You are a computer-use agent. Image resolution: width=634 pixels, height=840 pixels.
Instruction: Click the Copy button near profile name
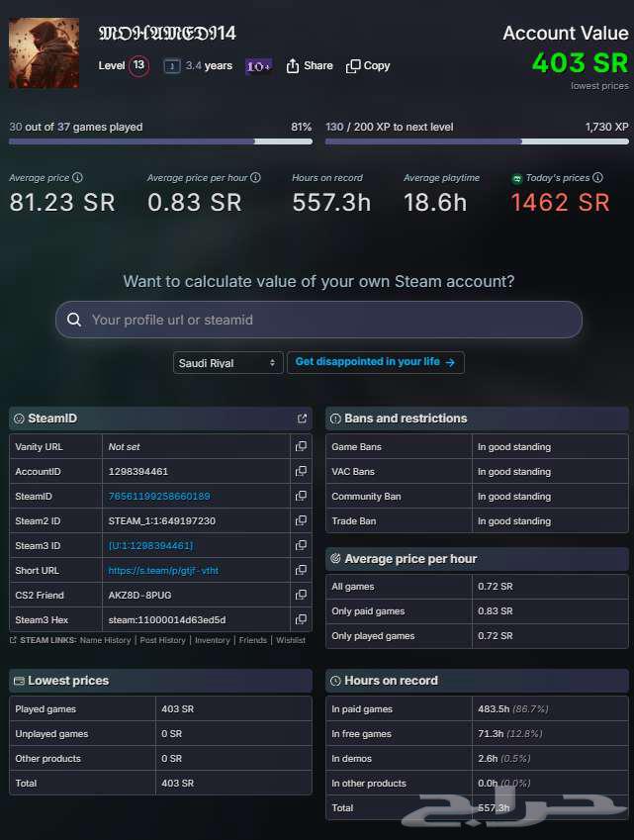click(368, 66)
